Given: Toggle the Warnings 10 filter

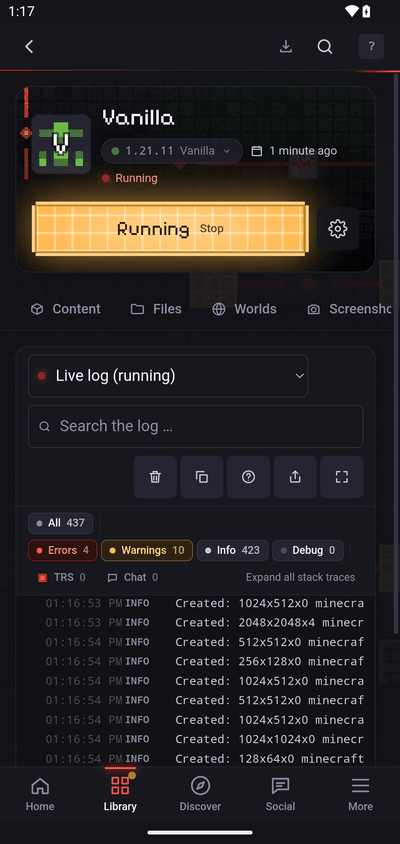Looking at the screenshot, I should [147, 550].
